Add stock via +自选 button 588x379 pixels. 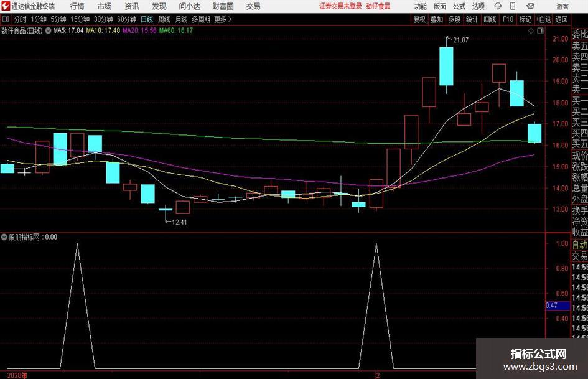click(544, 19)
